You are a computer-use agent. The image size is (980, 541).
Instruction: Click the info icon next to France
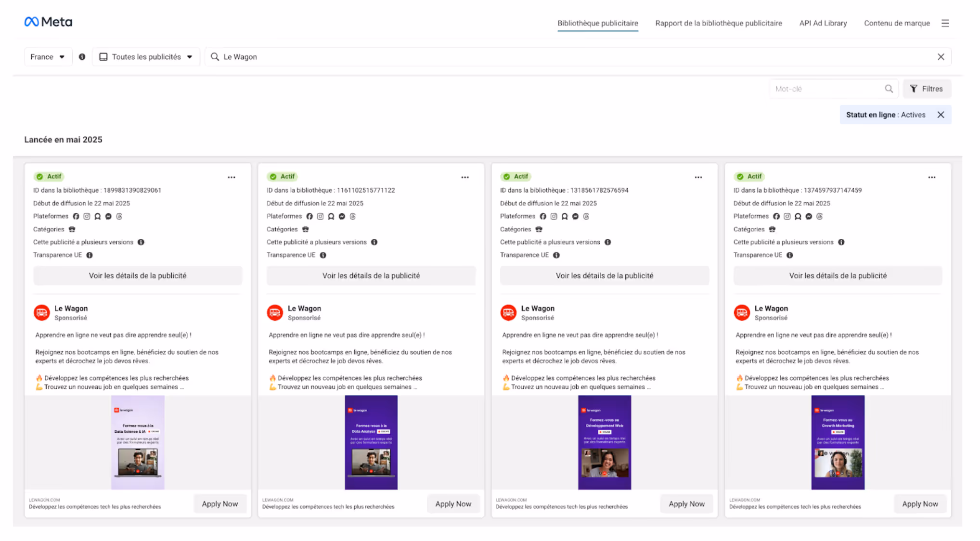pos(82,57)
